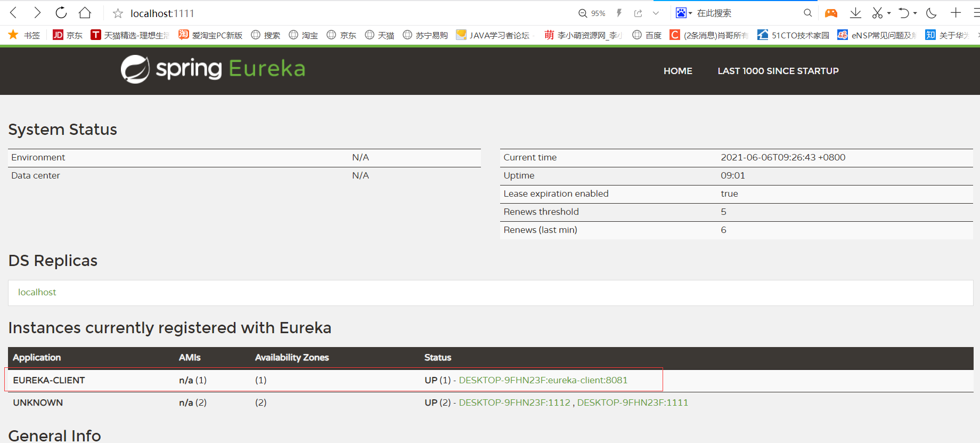The height and width of the screenshot is (443, 980).
Task: Go to the HOME navigation item
Action: (678, 71)
